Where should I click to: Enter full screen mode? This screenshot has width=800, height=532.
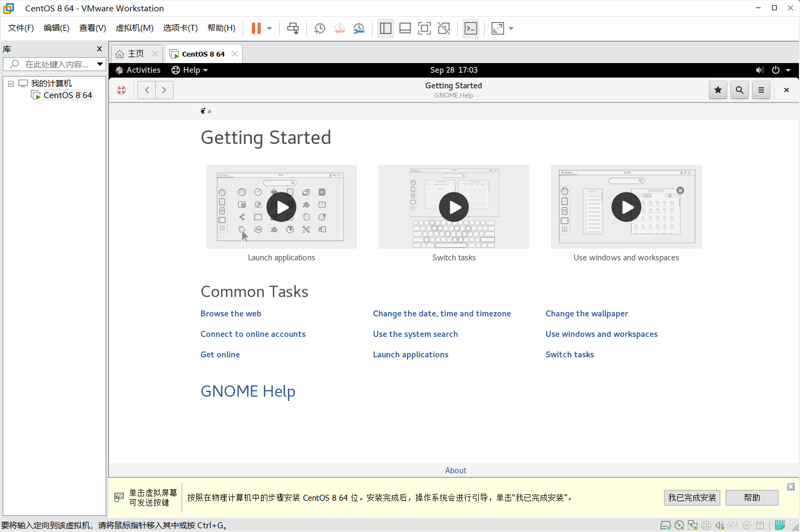tap(424, 29)
